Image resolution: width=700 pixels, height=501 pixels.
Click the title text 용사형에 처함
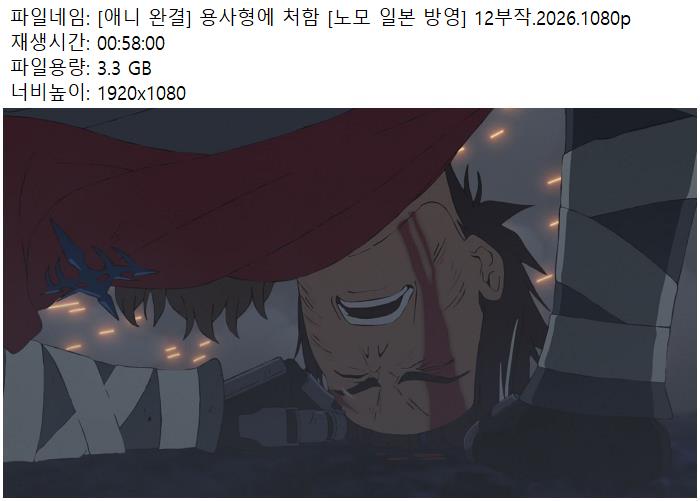click(260, 18)
